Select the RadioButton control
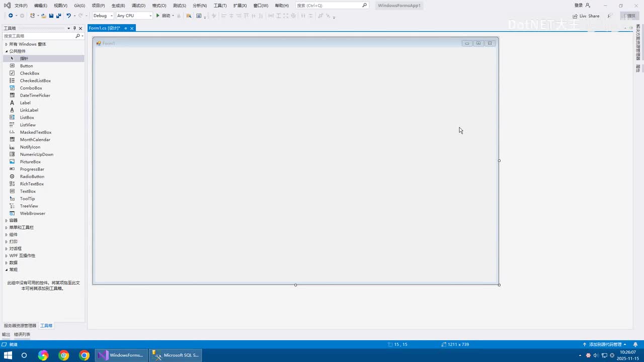 [x=43, y=176]
